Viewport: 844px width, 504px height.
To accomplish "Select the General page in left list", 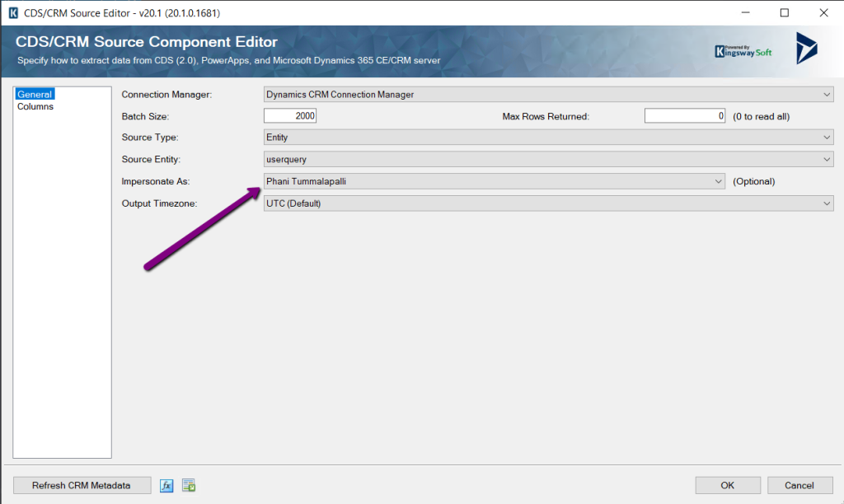I will (35, 95).
